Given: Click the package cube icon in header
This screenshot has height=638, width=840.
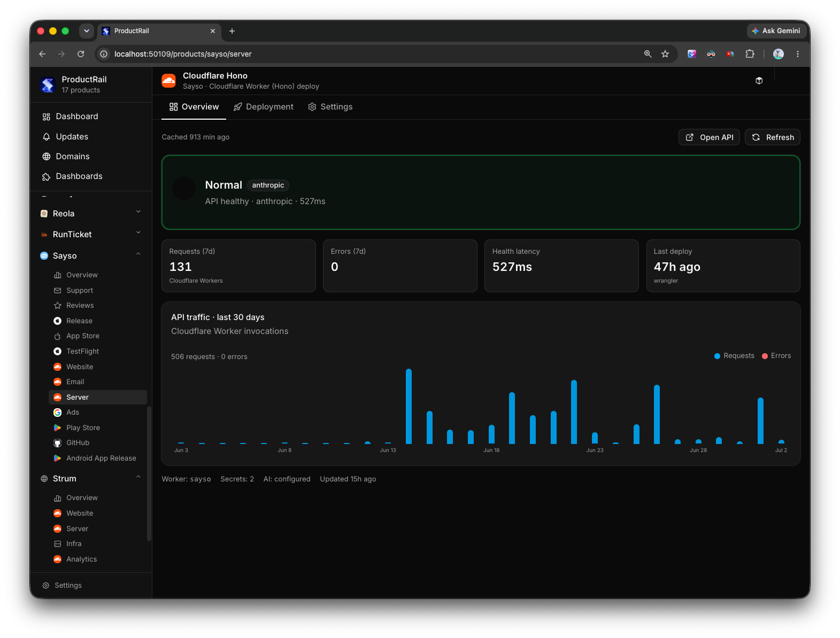Looking at the screenshot, I should coord(759,81).
